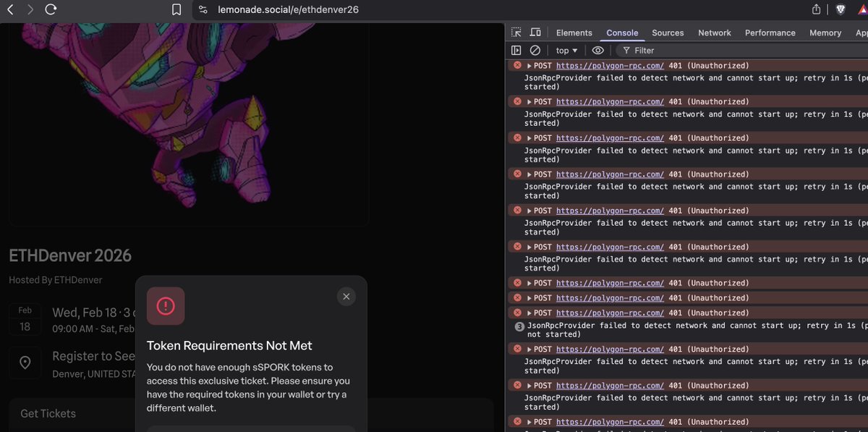Show the console sidebar panel icon
The image size is (868, 432).
tap(516, 51)
